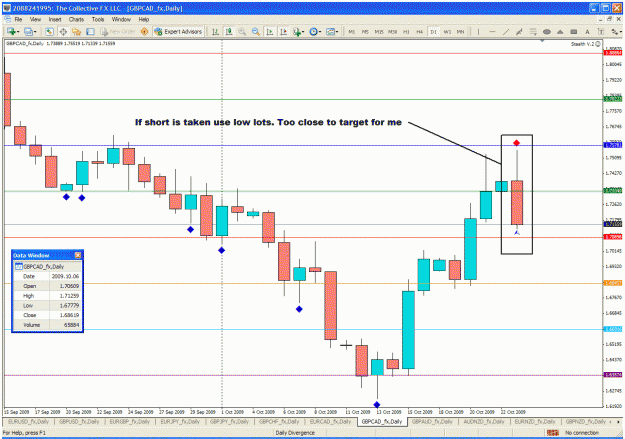The image size is (625, 439).
Task: Select the W1 timeframe
Action: (447, 31)
